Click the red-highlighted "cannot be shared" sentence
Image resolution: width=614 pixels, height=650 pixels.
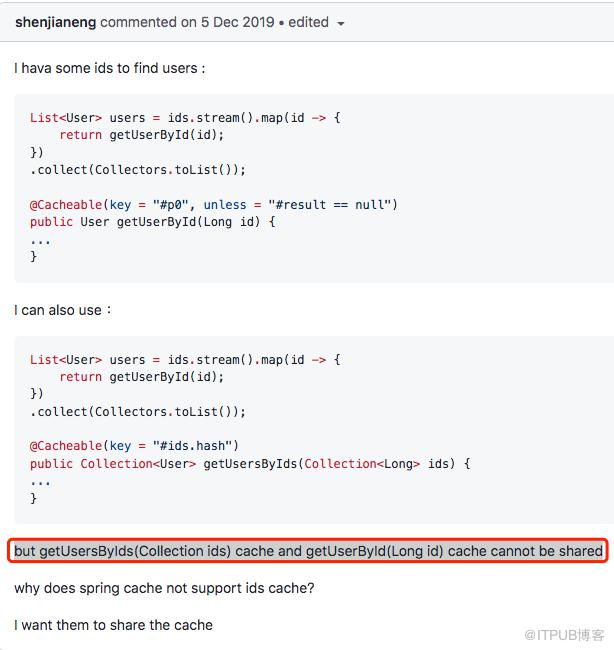[308, 551]
